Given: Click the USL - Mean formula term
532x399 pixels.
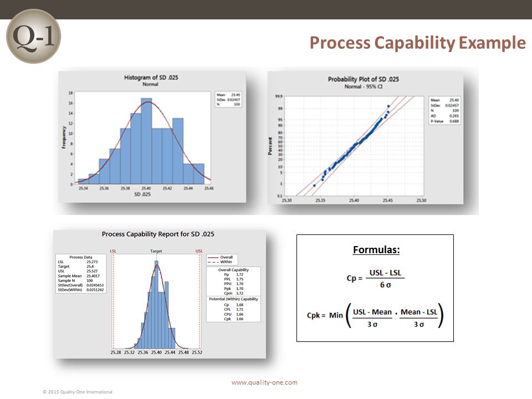Looking at the screenshot, I should pos(372,312).
